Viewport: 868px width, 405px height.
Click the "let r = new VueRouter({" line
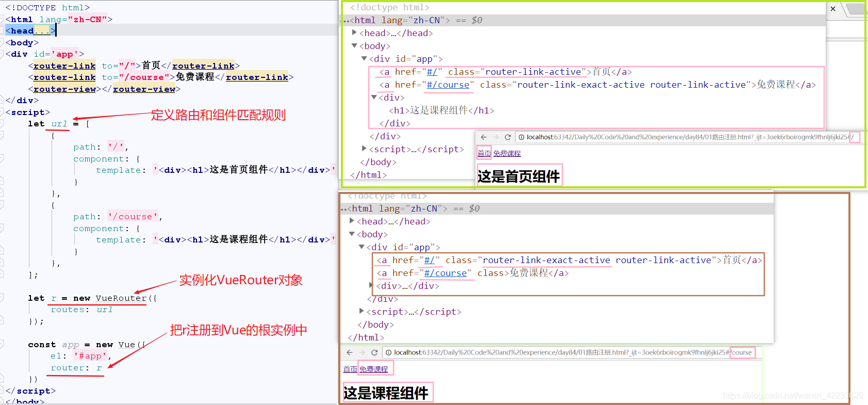92,298
